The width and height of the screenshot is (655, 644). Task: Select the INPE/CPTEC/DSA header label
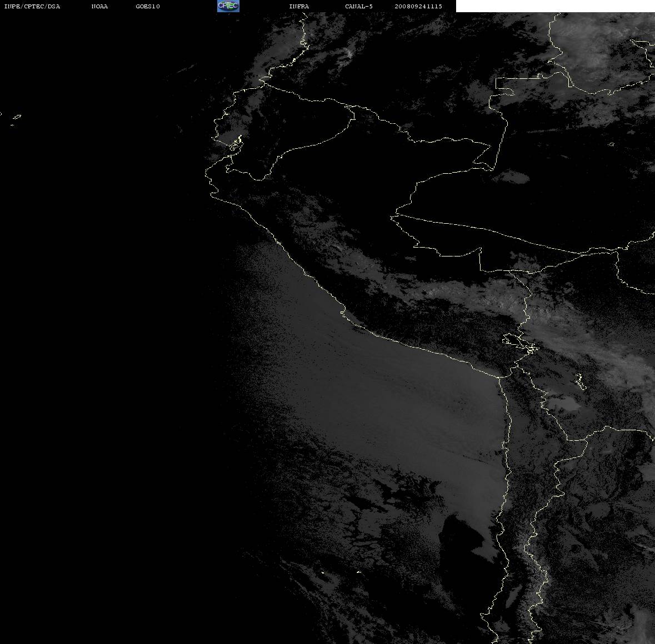tap(32, 6)
